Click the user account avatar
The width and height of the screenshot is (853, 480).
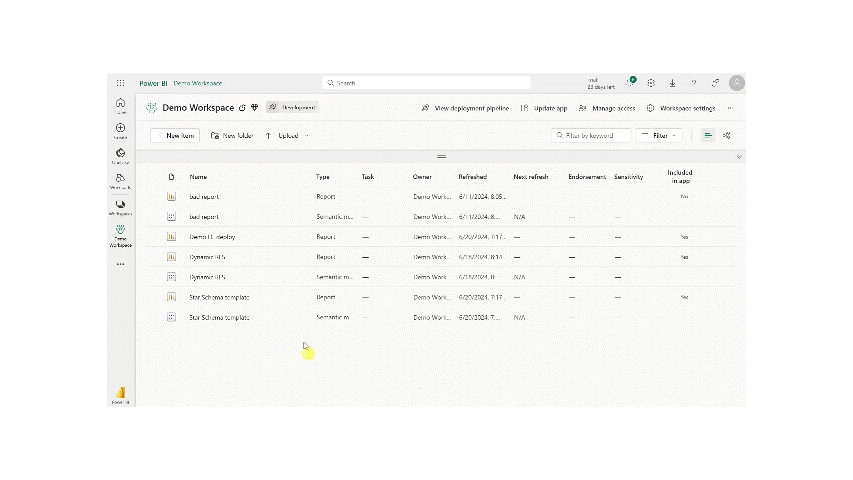736,83
